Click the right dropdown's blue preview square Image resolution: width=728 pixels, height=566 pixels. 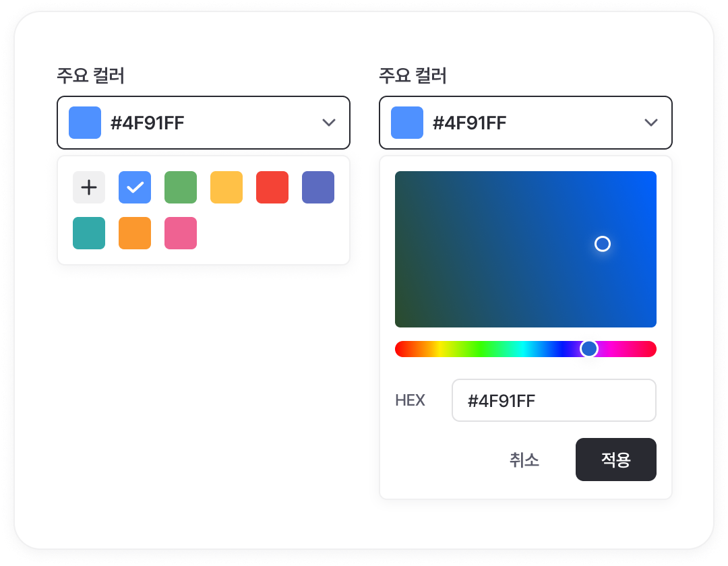pos(407,123)
